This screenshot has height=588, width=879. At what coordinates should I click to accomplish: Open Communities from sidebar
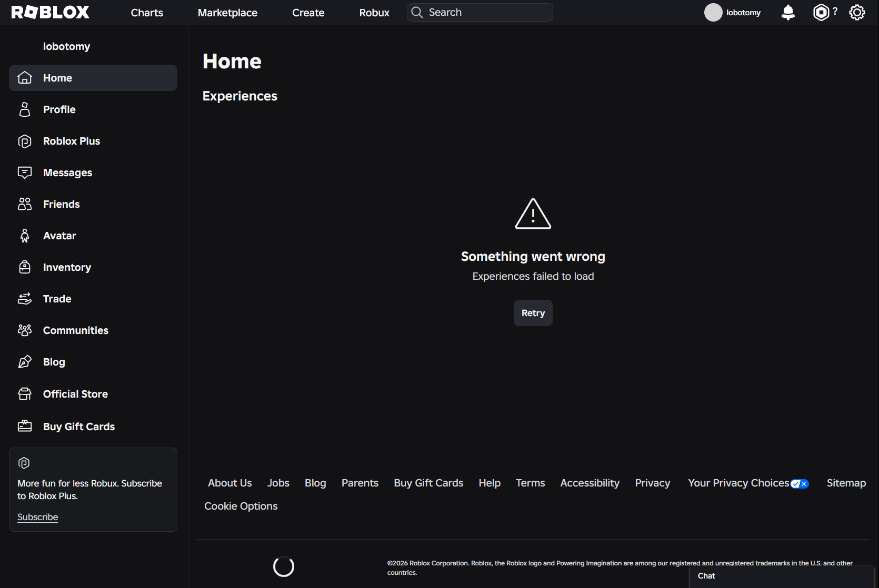point(93,330)
